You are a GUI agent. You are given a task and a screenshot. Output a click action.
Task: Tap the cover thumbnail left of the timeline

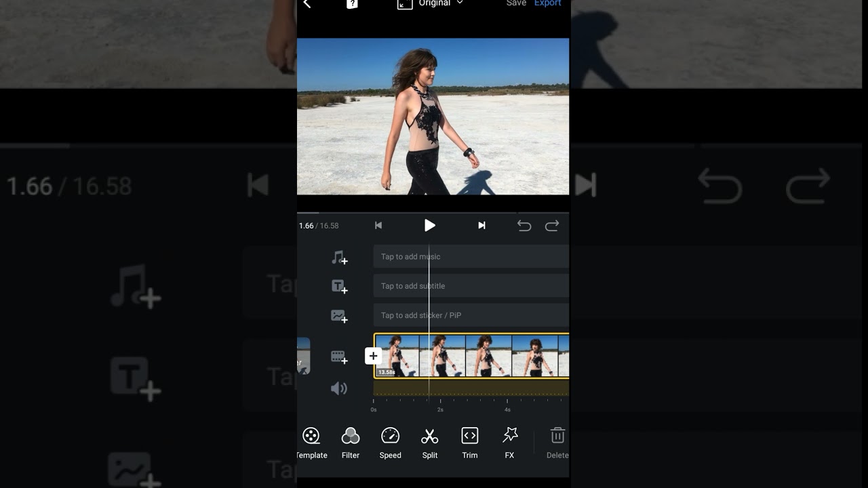coord(303,356)
